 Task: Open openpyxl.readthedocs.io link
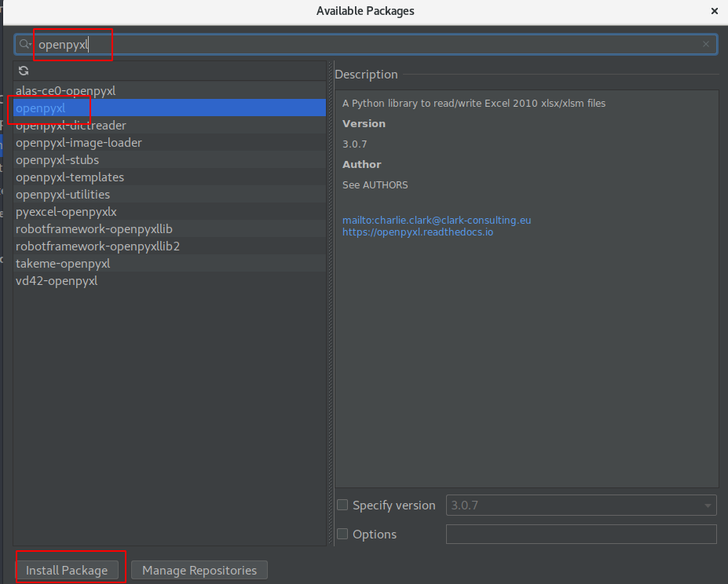[x=417, y=232]
